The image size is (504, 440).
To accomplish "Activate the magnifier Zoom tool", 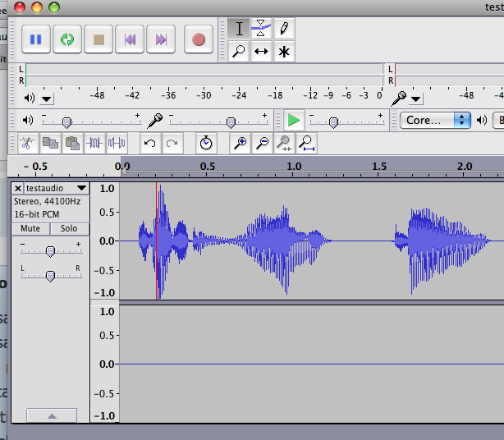I will pyautogui.click(x=239, y=51).
